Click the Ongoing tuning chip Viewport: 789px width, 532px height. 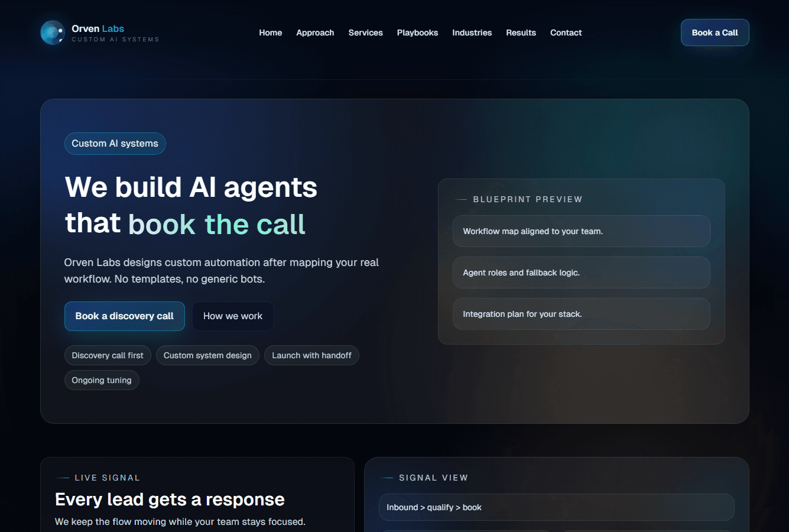pos(102,380)
